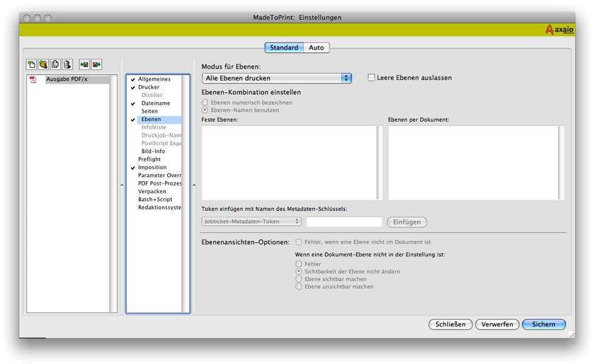
Task: Click the Einfügen button
Action: [x=407, y=222]
